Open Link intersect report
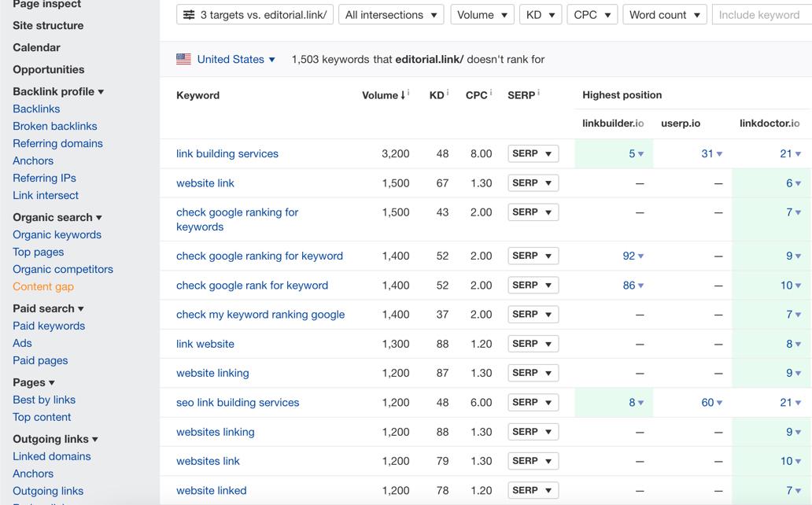This screenshot has width=812, height=505. 46,195
